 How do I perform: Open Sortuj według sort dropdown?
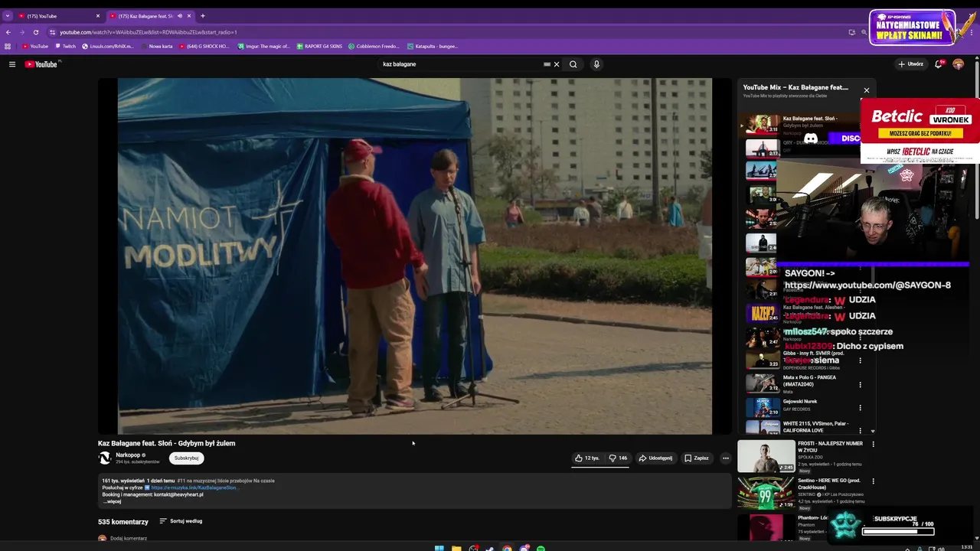pos(181,521)
